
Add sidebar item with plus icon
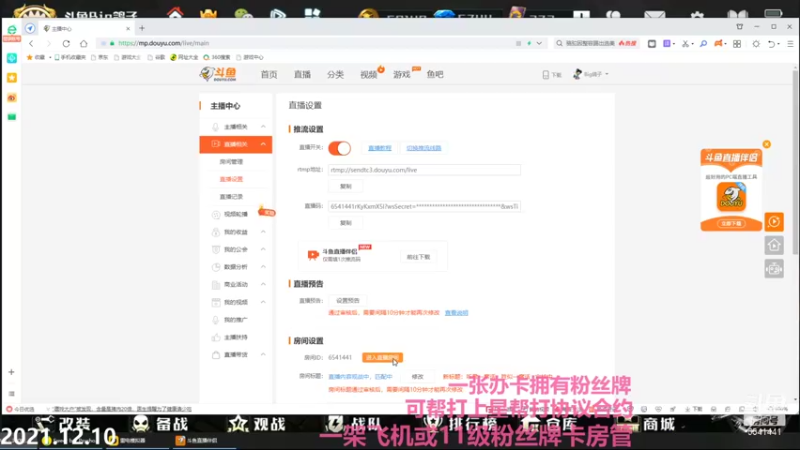(x=11, y=372)
